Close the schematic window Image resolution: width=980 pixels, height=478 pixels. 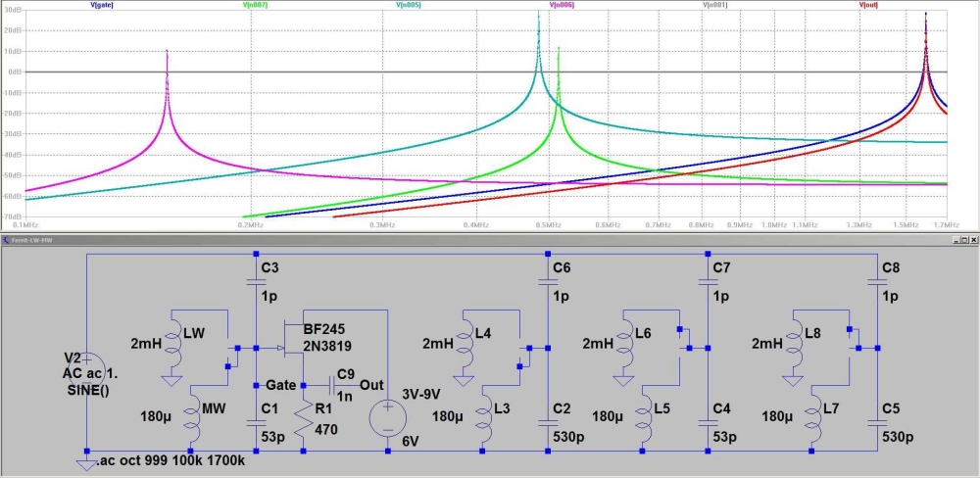(972, 240)
